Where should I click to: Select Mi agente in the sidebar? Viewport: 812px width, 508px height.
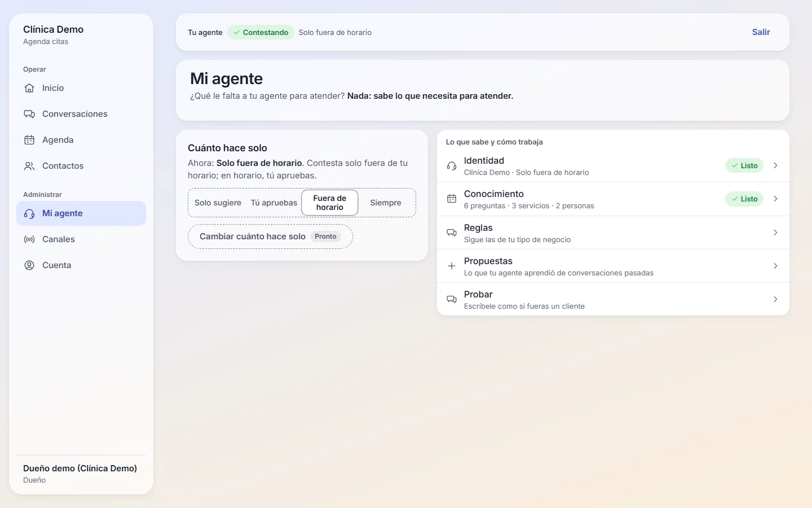pos(81,213)
